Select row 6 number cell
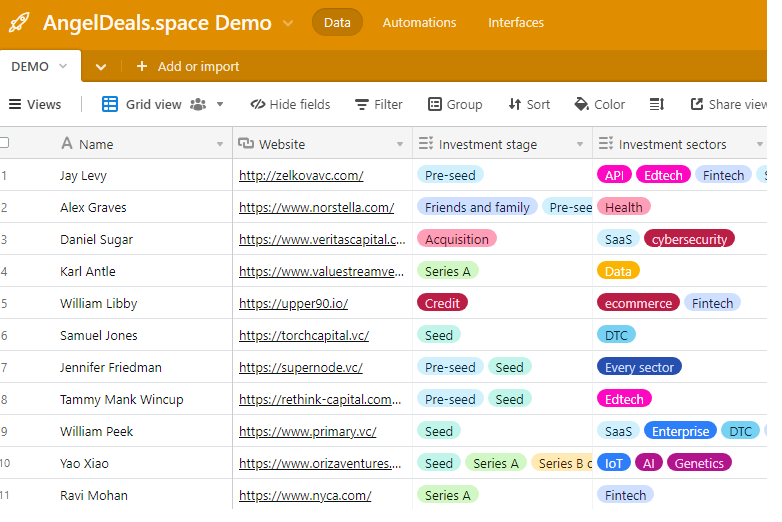The height and width of the screenshot is (522, 782). click(4, 336)
